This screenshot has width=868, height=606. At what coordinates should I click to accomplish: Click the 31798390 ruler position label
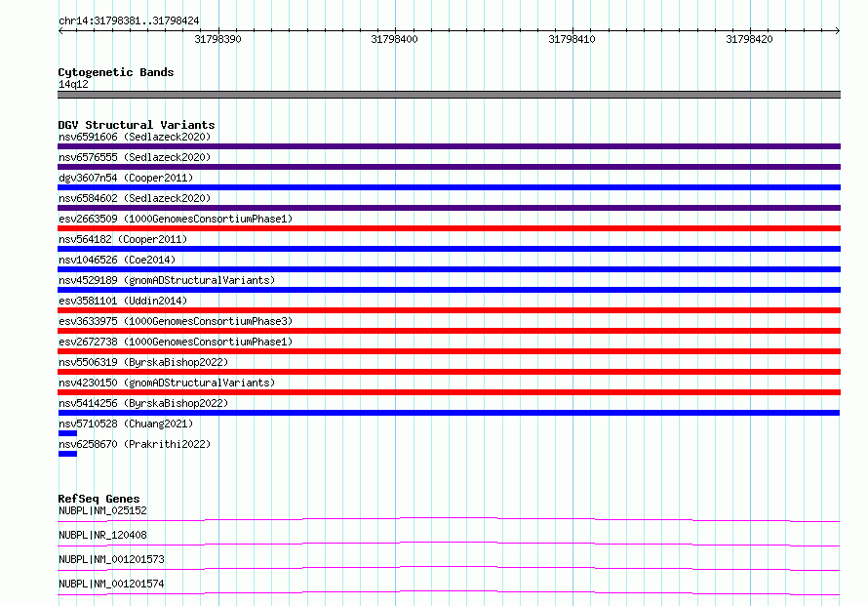pyautogui.click(x=218, y=39)
